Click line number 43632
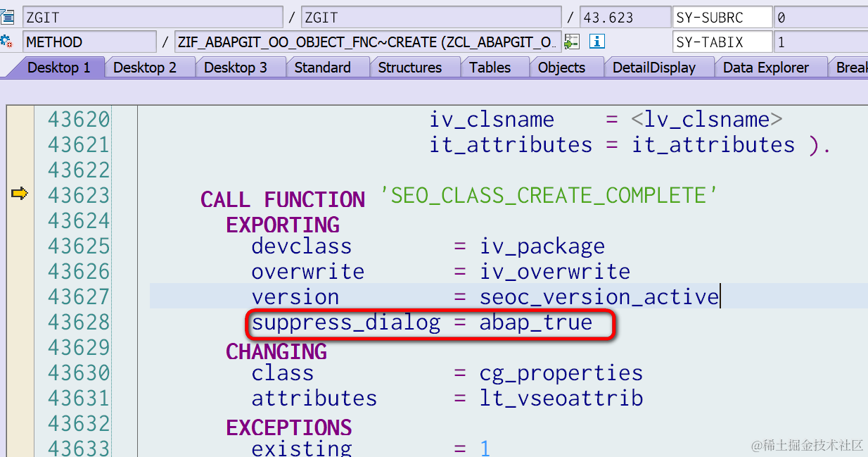 pyautogui.click(x=79, y=423)
